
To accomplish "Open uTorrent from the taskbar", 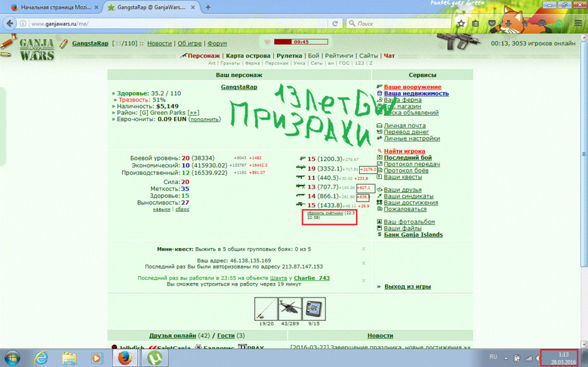I will coord(154,358).
